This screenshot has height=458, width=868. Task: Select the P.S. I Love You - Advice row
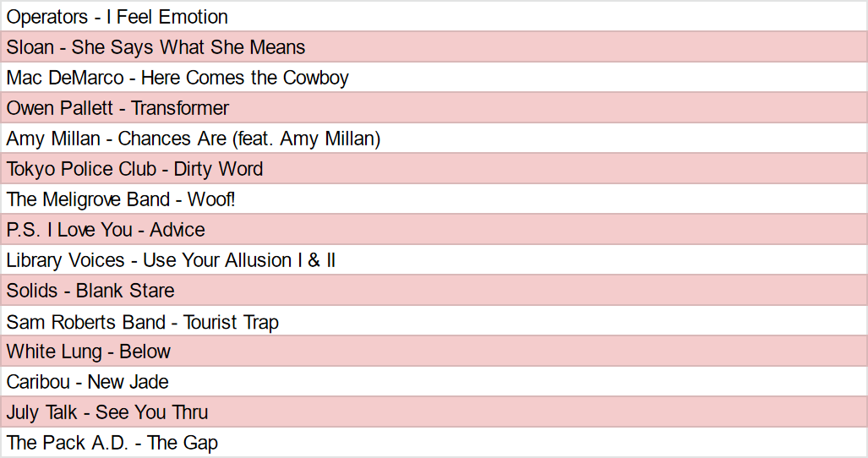106,230
